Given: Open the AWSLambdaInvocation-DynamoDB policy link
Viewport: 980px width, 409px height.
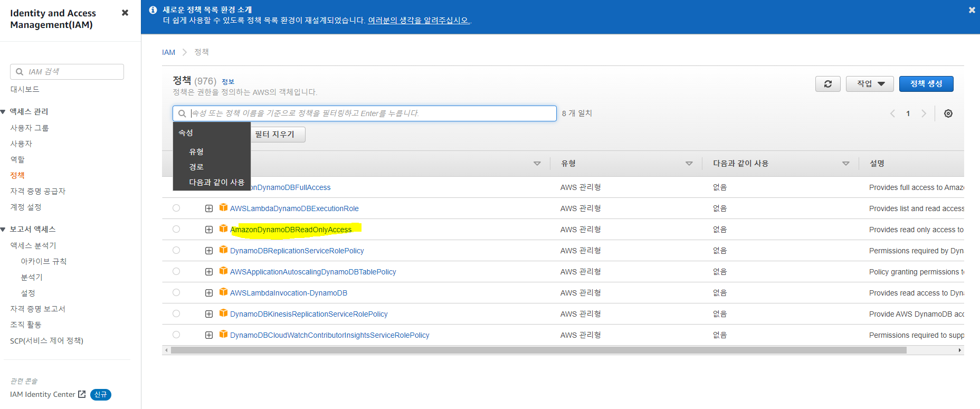Looking at the screenshot, I should (x=289, y=293).
